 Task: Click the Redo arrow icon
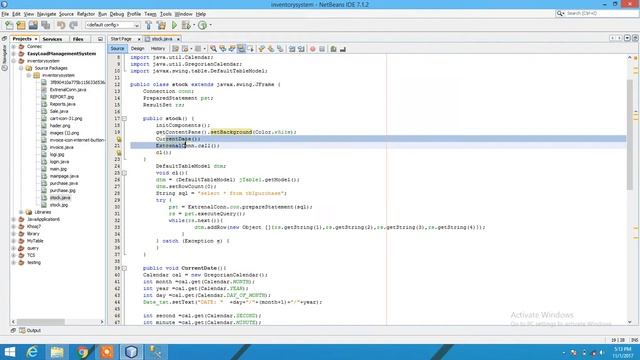point(73,25)
